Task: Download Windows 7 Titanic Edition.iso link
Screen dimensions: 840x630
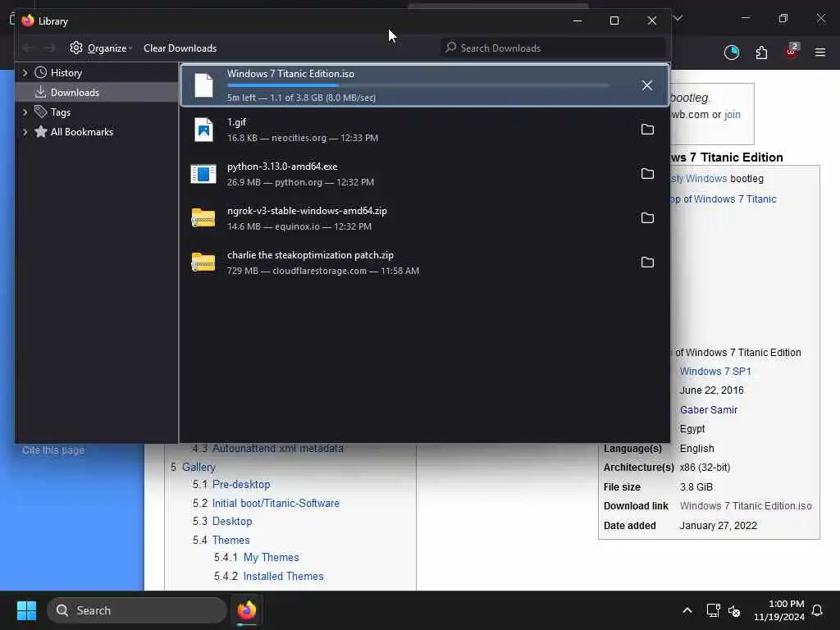Action: 746,505
